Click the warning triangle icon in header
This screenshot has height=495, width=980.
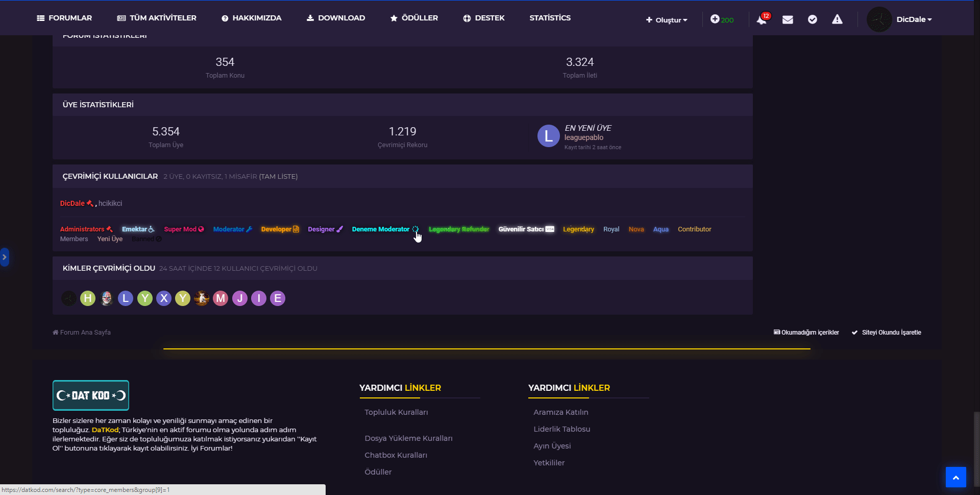837,19
